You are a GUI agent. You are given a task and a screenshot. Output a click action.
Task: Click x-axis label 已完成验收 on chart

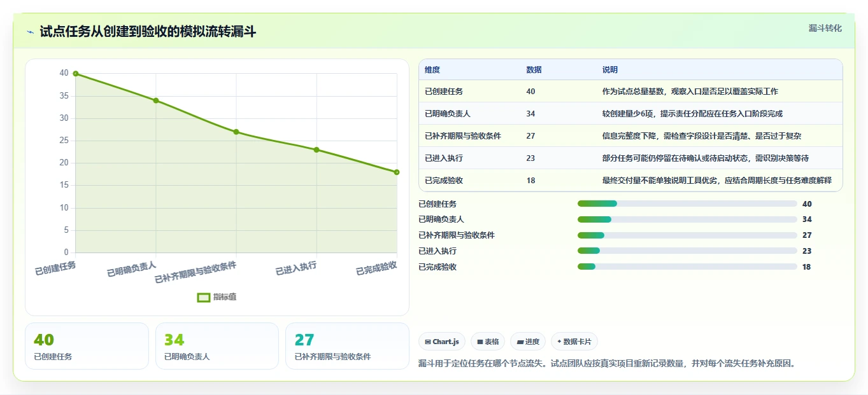pyautogui.click(x=376, y=268)
